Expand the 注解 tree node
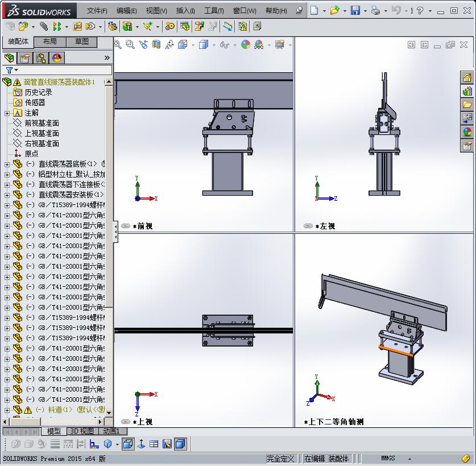Screen dimensions: 476x466 (x=7, y=113)
